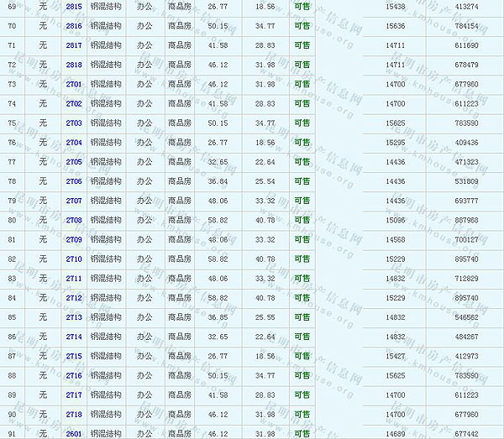Open unit 2817 details link
504x439 pixels.
click(x=74, y=45)
